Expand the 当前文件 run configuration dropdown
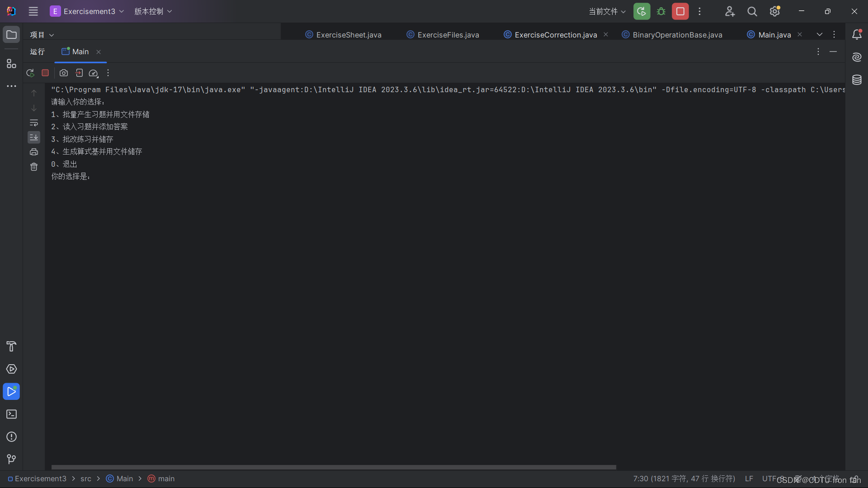 607,11
